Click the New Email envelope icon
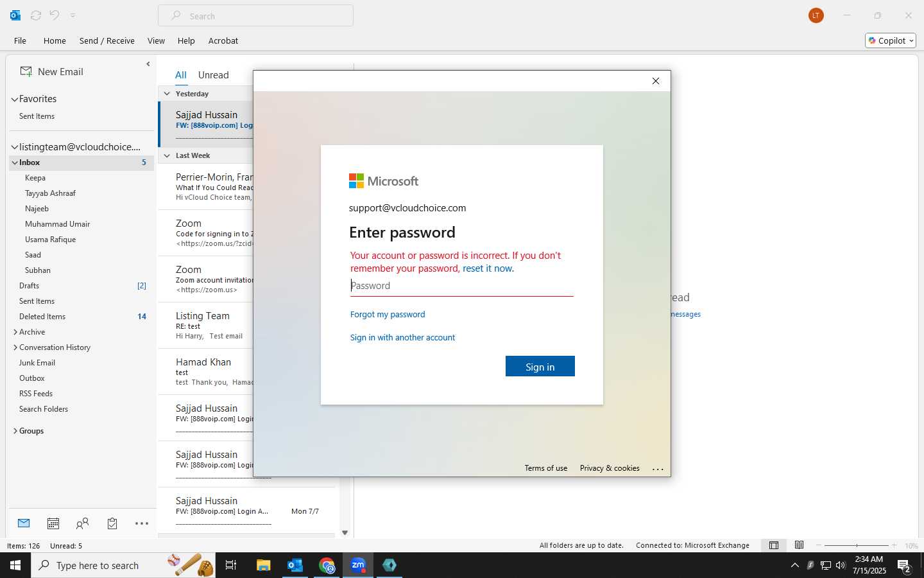 (26, 72)
